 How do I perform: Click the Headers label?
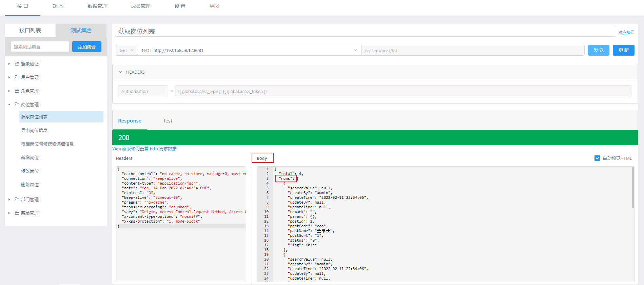[124, 158]
